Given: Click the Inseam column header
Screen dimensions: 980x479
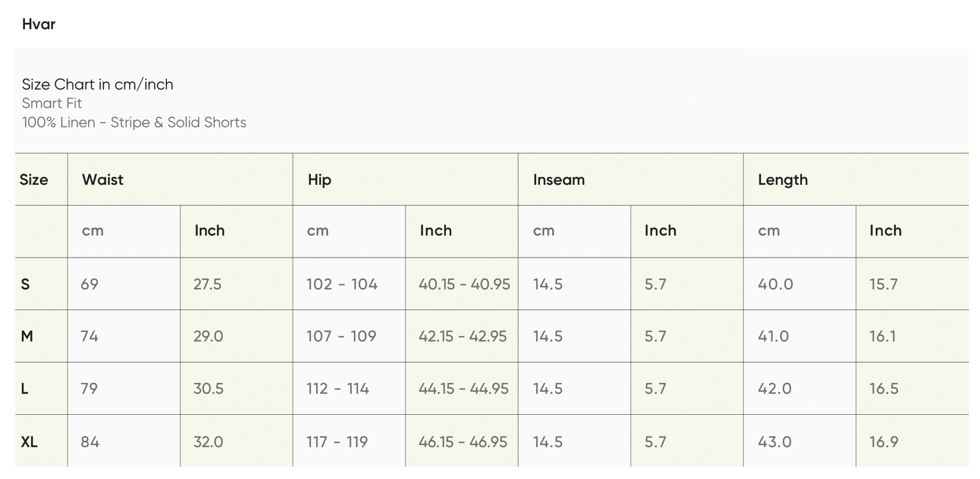Looking at the screenshot, I should tap(559, 180).
